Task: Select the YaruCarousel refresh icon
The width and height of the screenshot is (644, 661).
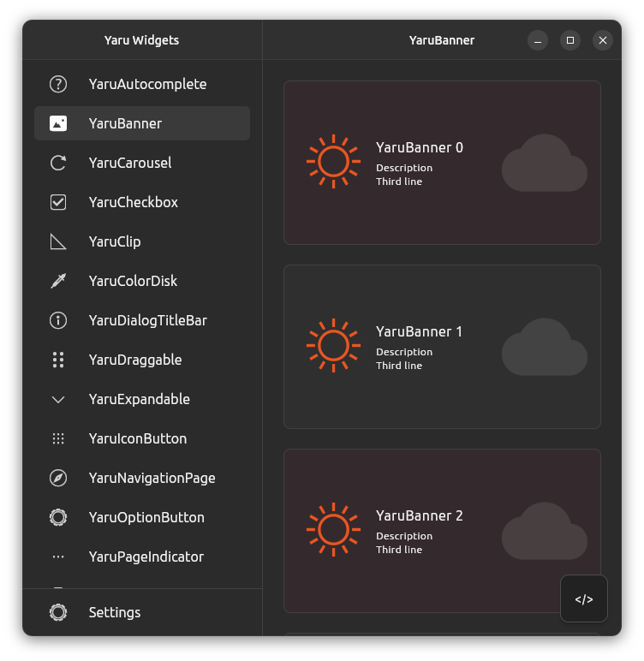Action: [x=58, y=163]
